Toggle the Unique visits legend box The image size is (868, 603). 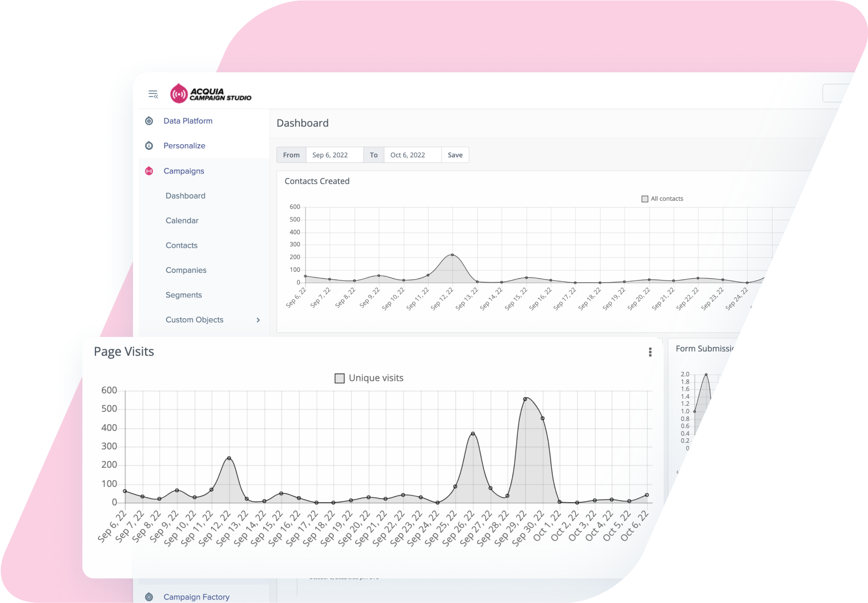click(x=340, y=378)
